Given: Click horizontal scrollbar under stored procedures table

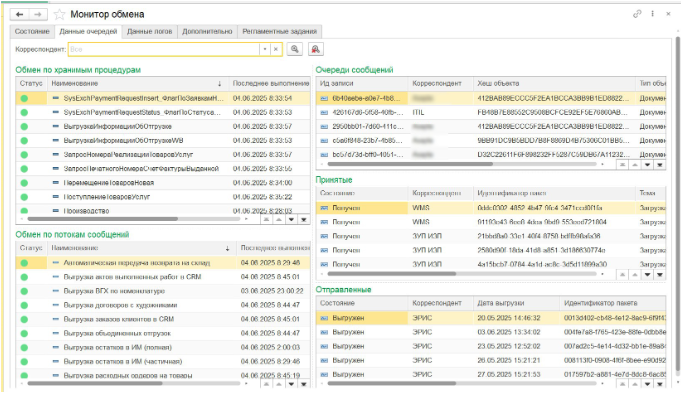Looking at the screenshot, I should (102, 219).
